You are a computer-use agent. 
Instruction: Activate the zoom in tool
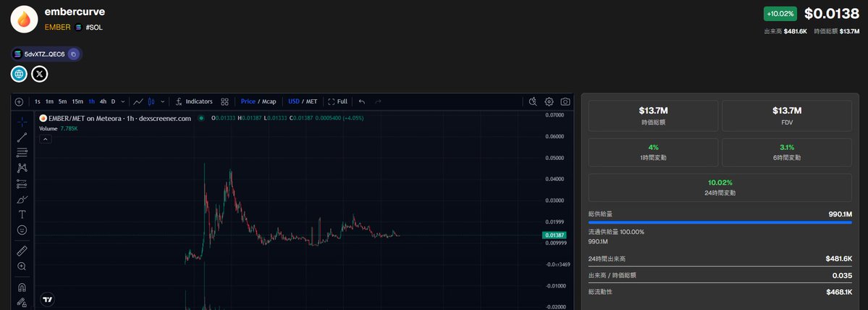tap(22, 267)
